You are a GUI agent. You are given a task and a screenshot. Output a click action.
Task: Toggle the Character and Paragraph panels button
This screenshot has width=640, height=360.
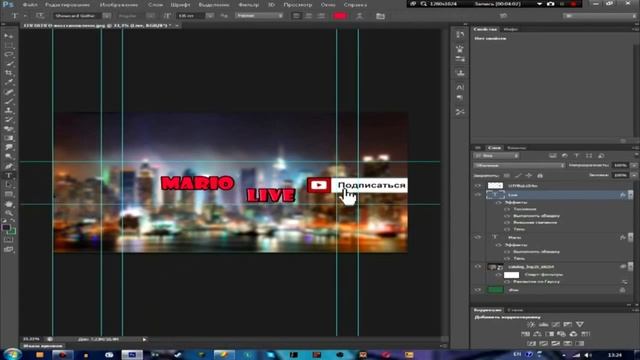pos(380,16)
